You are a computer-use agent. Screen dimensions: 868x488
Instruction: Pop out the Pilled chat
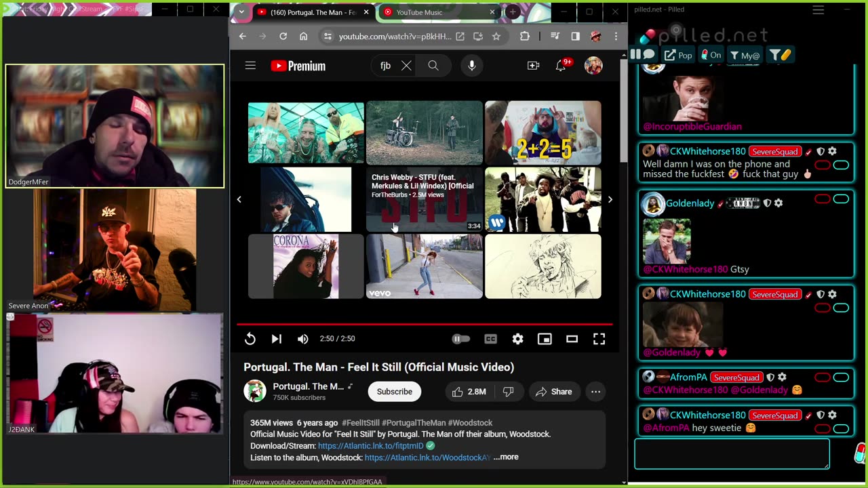678,55
